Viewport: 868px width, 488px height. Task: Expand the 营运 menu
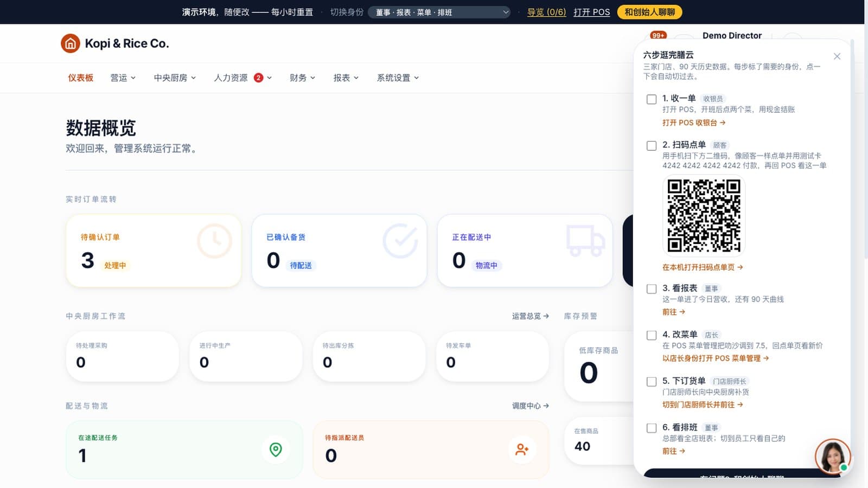pyautogui.click(x=123, y=78)
